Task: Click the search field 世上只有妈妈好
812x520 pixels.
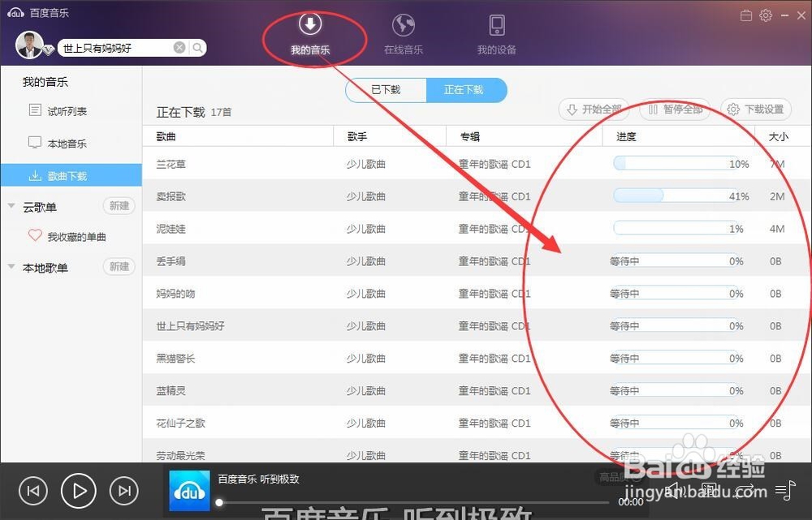Action: pyautogui.click(x=115, y=48)
